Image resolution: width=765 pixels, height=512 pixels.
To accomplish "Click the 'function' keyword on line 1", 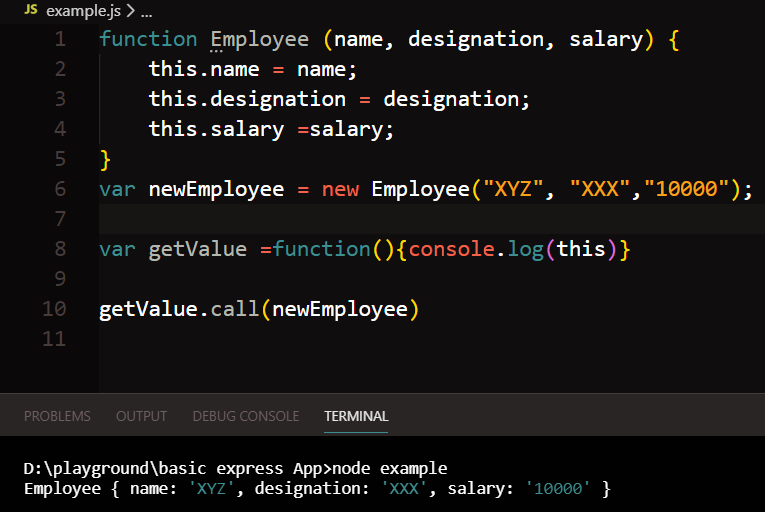I will point(148,39).
